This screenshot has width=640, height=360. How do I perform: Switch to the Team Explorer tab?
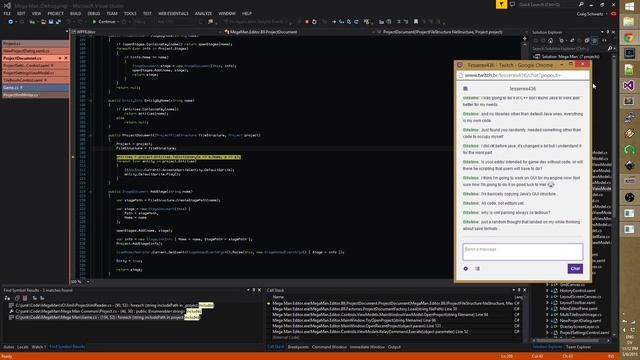point(578,347)
